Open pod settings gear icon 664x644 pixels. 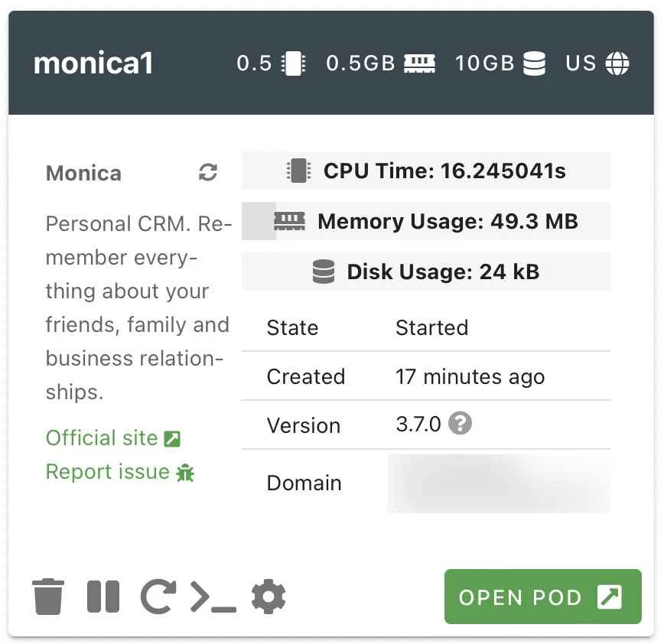coord(269,597)
